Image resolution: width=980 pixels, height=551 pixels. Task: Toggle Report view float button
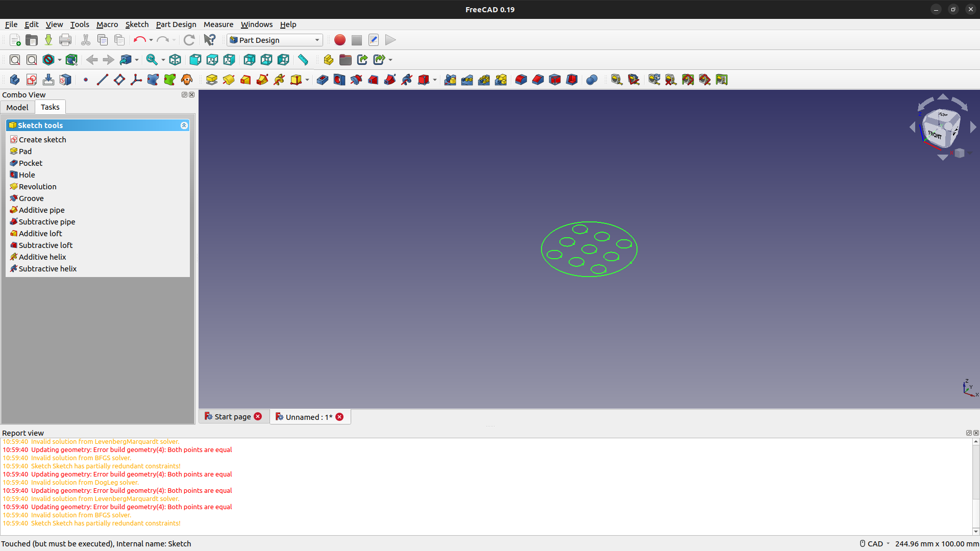968,433
